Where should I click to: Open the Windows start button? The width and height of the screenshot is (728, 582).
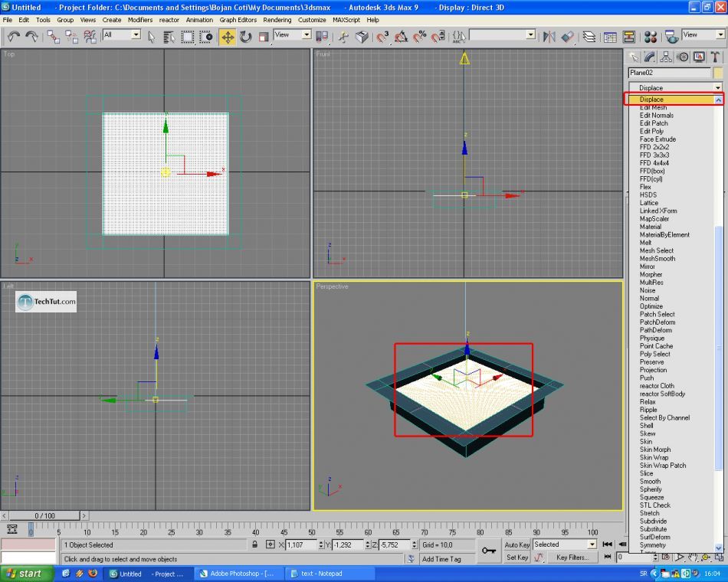click(x=25, y=574)
